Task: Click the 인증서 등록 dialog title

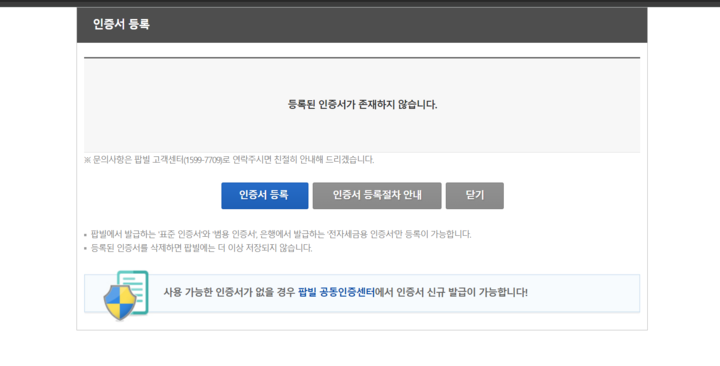Action: [x=121, y=24]
